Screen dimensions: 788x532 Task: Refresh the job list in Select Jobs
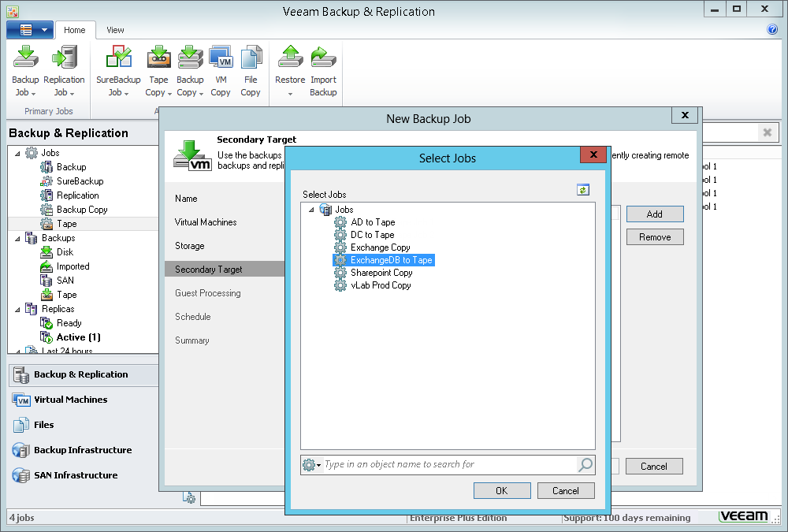pyautogui.click(x=583, y=190)
